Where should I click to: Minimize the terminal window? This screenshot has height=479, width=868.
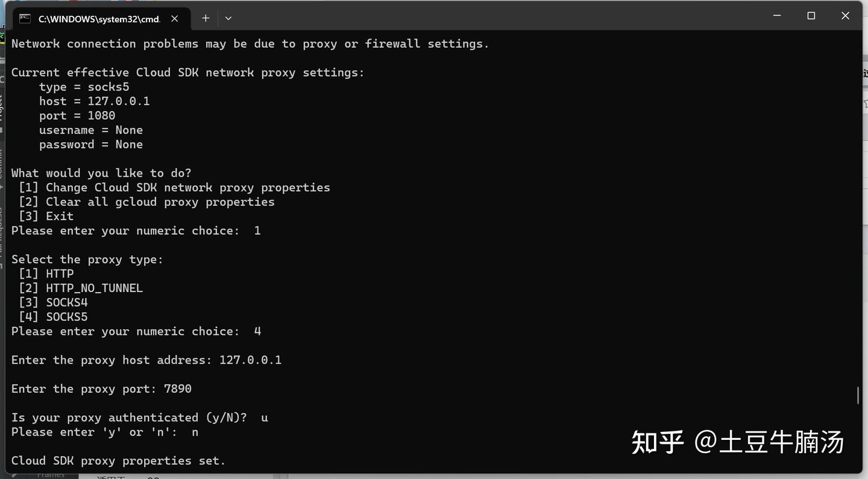[777, 16]
